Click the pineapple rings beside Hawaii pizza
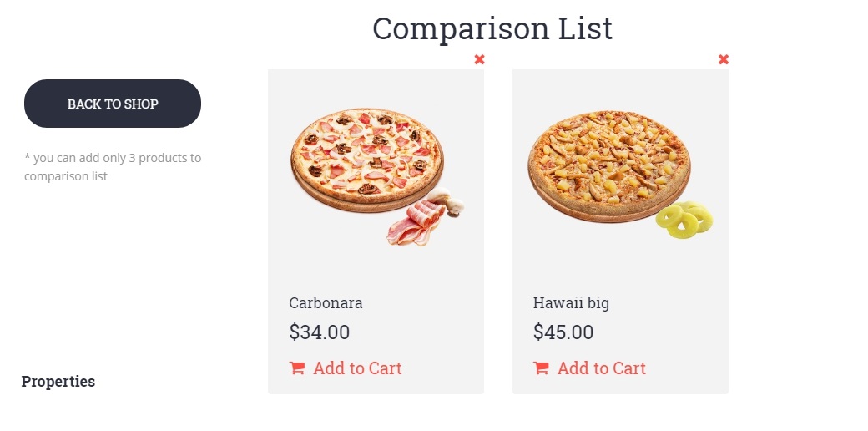Screen dimensions: 868x431 point(685,221)
